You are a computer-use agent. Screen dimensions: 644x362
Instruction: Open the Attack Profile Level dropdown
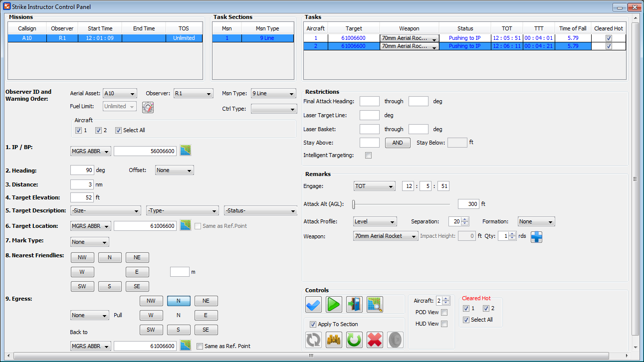[x=375, y=221]
